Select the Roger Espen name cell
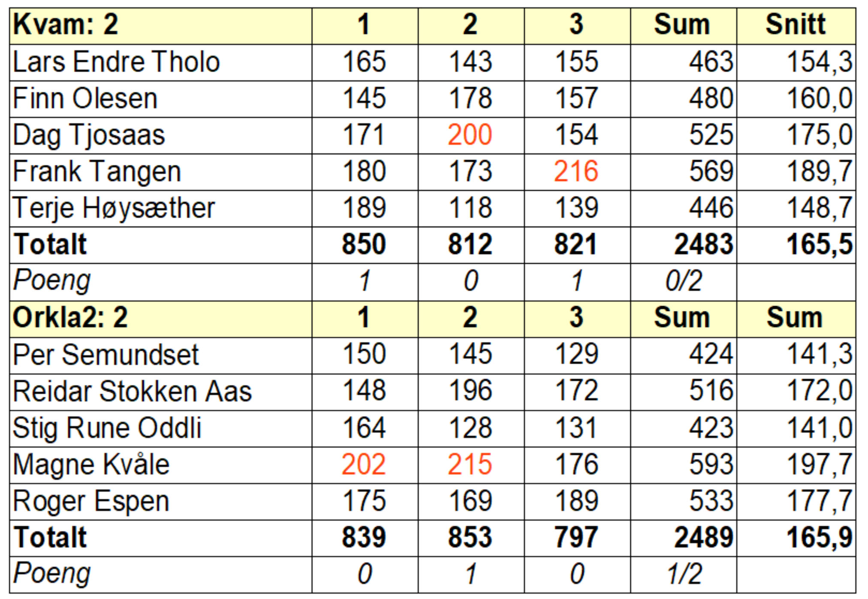 [91, 502]
